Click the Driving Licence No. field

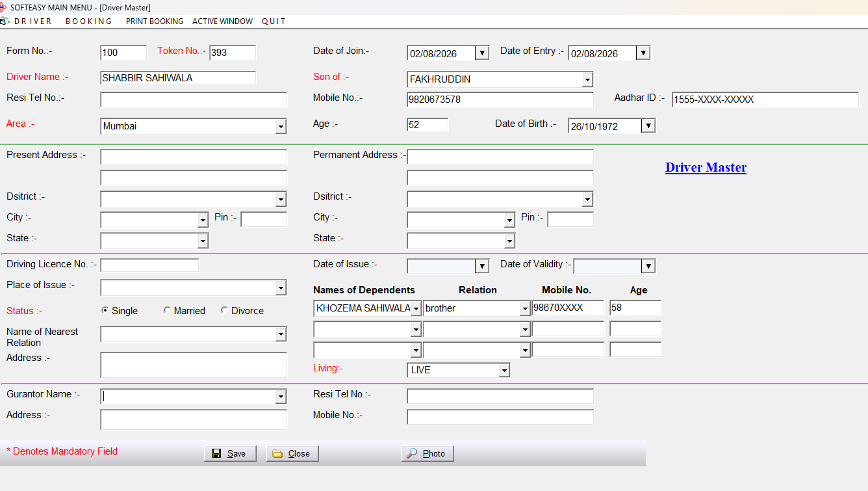[x=149, y=265]
